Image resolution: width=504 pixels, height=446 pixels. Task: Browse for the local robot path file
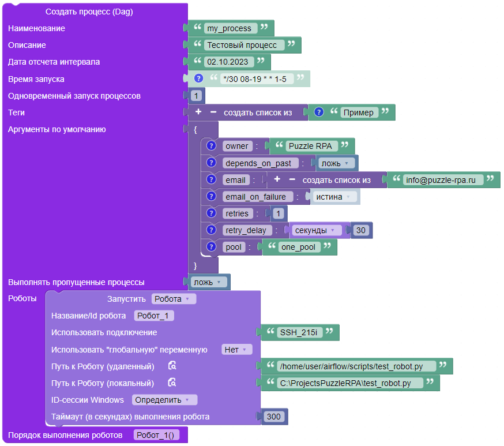[x=172, y=383]
